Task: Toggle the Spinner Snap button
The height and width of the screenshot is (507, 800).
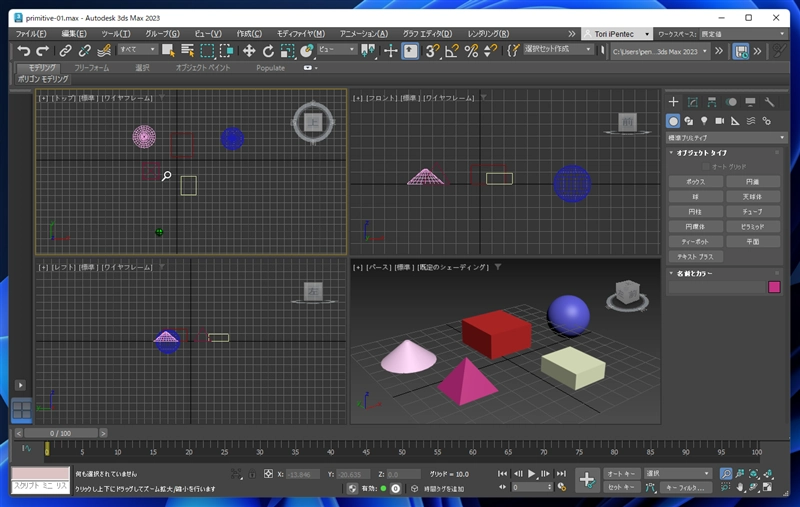Action: click(x=490, y=50)
